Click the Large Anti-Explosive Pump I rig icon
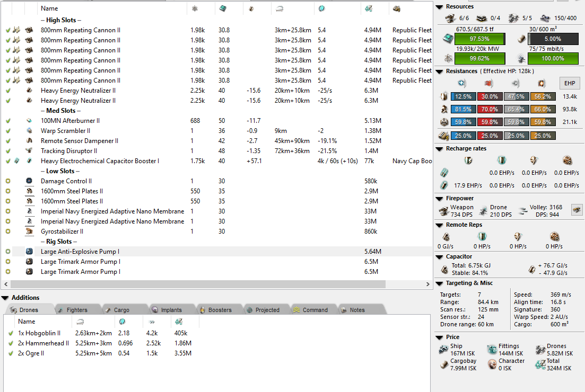This screenshot has width=585, height=392. coord(29,252)
